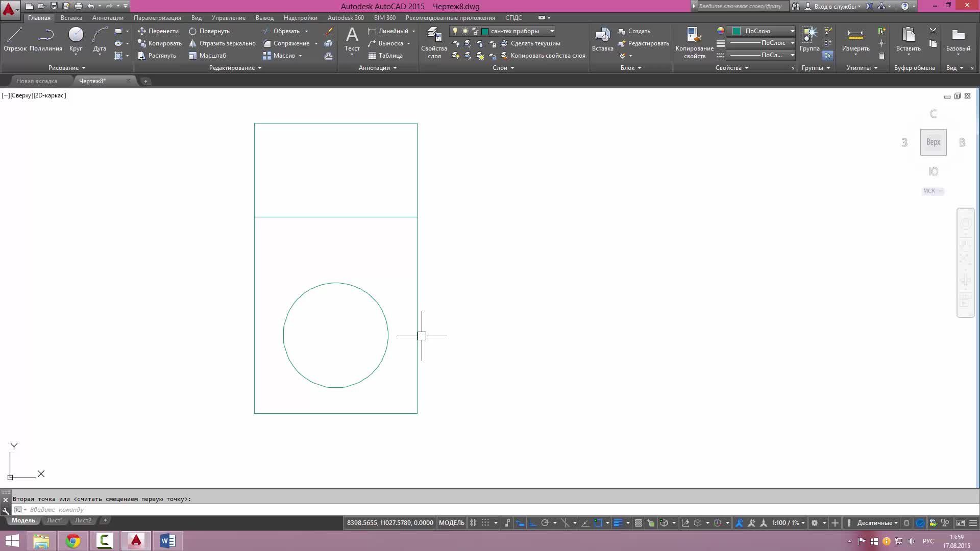Toggle polar tracking in status bar
The image size is (980, 551).
point(545,523)
